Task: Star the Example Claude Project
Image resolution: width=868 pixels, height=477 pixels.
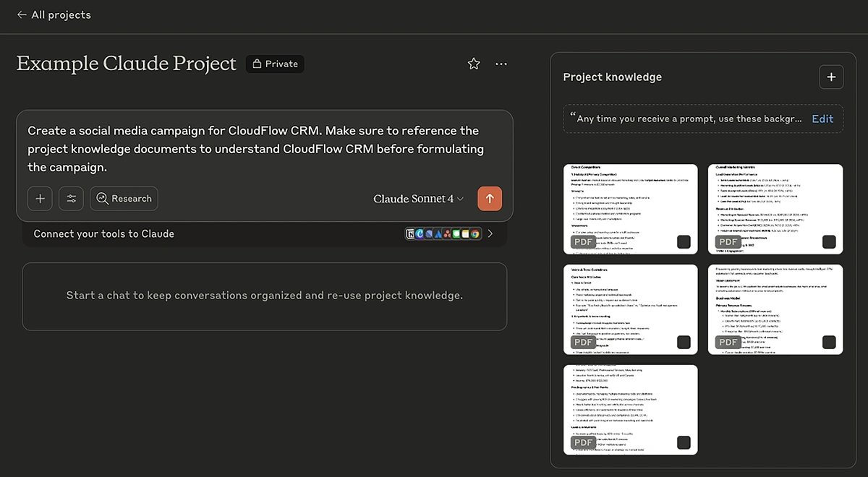Action: click(x=474, y=64)
